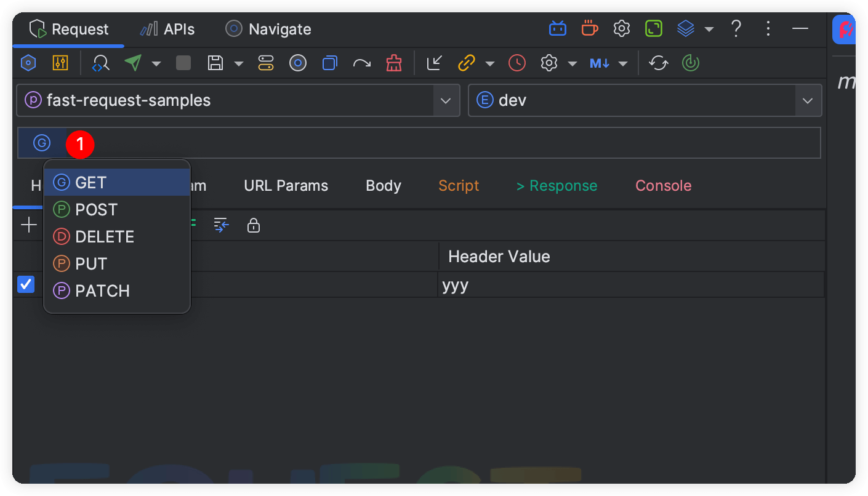Click the lock icon in headers toolbar
868x496 pixels.
(253, 226)
